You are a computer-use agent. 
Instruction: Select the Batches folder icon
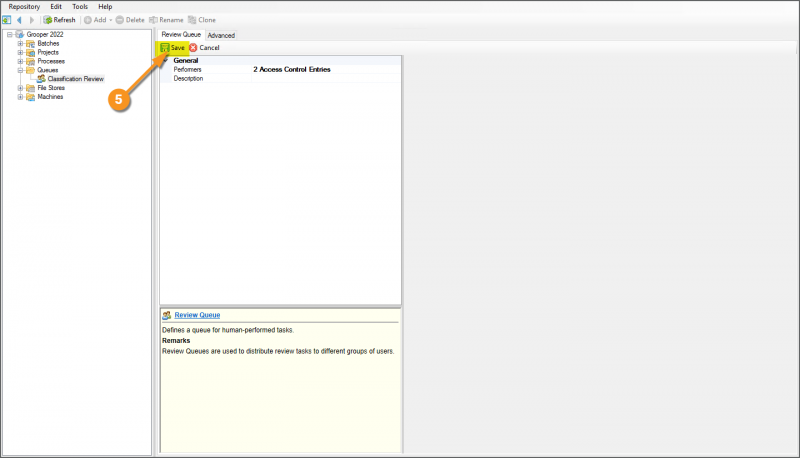click(30, 43)
